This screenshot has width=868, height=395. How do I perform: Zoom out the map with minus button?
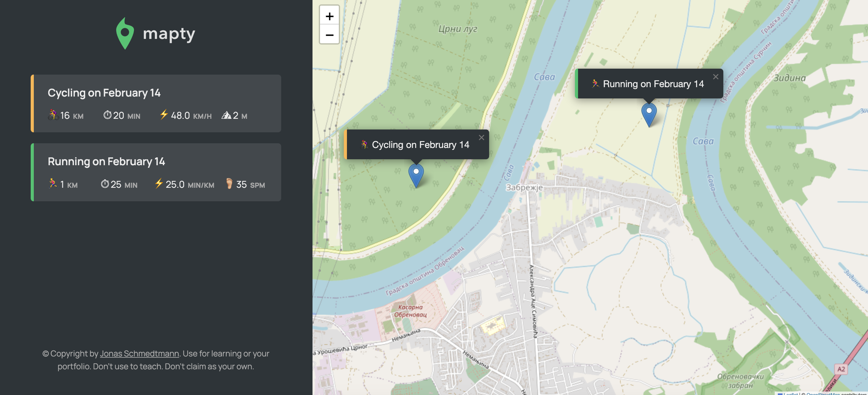[x=329, y=34]
